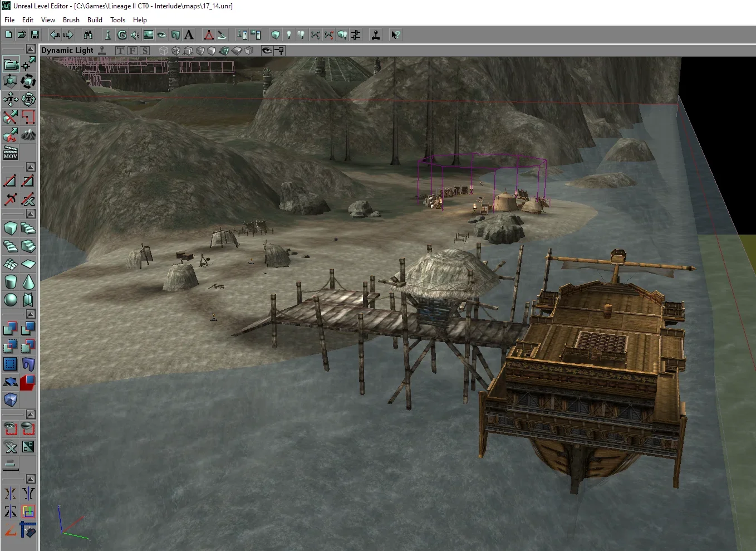This screenshot has height=551, width=756.
Task: Subtract brush from world
Action: point(28,329)
